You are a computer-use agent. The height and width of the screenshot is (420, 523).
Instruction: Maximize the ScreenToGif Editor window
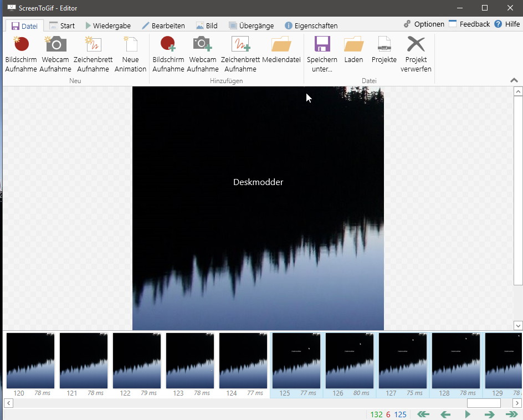(485, 8)
